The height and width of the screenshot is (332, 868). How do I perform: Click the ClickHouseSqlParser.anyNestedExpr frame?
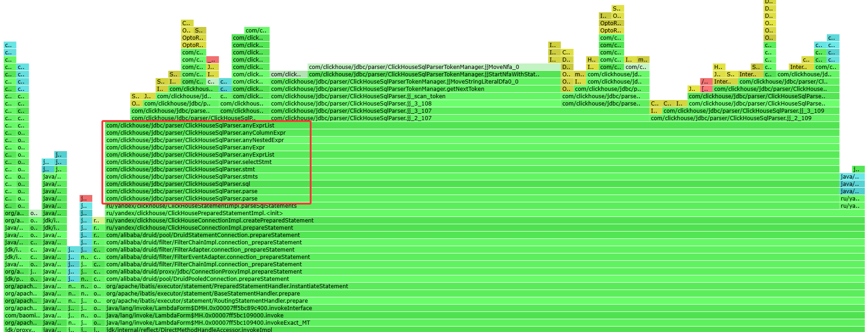[195, 140]
